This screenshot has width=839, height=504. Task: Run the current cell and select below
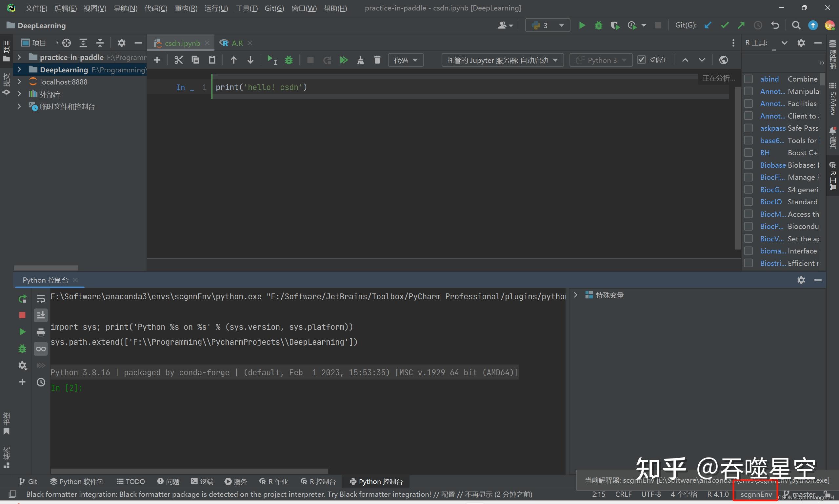point(272,60)
